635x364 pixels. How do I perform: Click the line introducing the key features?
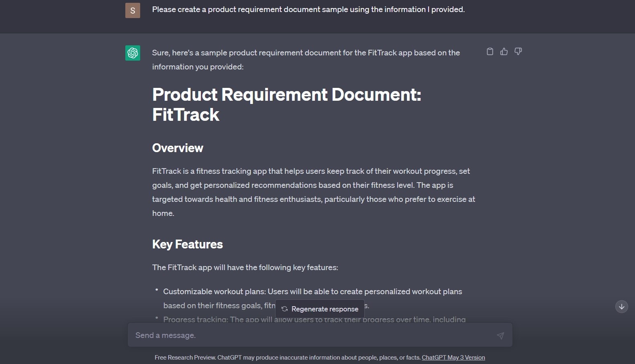245,268
